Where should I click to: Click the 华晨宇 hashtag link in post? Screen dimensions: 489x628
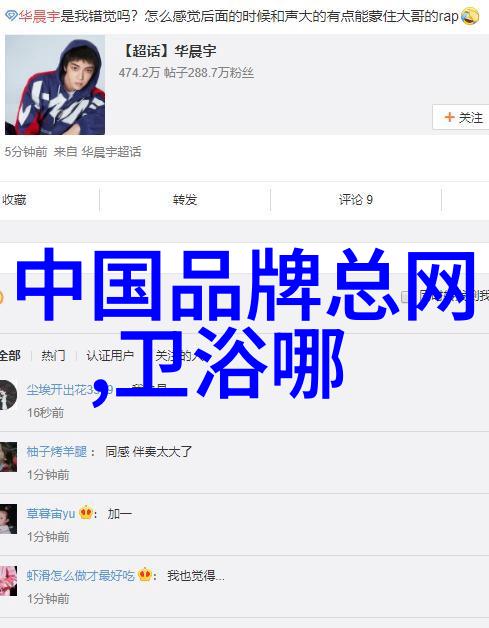pyautogui.click(x=39, y=16)
